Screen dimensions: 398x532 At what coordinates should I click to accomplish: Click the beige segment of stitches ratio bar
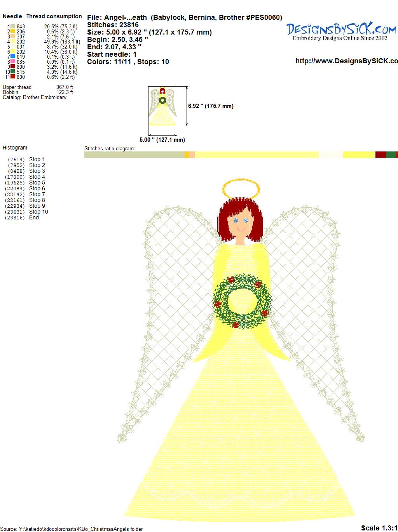click(x=134, y=155)
